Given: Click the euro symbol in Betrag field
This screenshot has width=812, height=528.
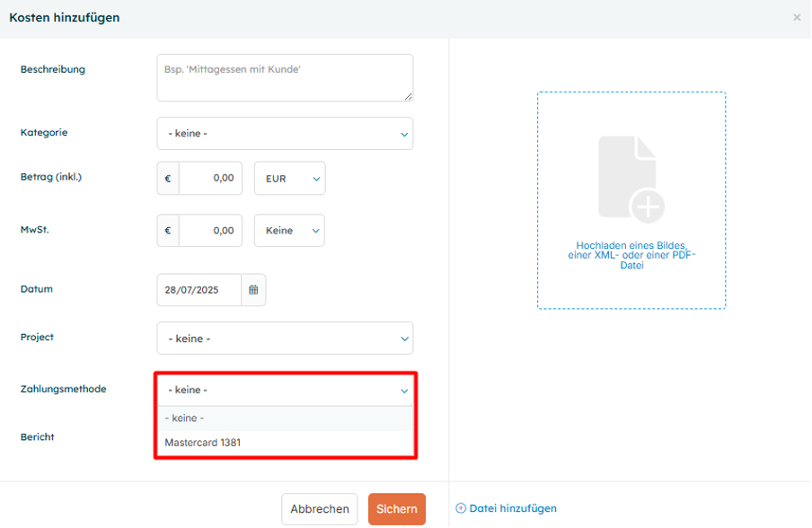Looking at the screenshot, I should [x=168, y=179].
